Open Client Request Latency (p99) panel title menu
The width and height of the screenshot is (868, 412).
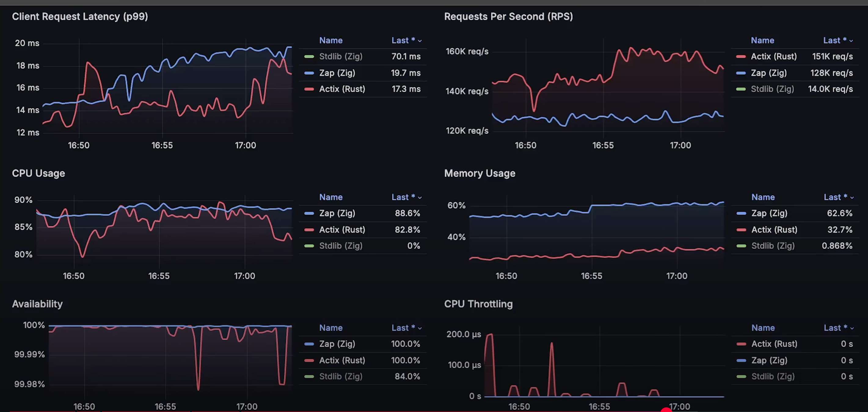pos(80,17)
